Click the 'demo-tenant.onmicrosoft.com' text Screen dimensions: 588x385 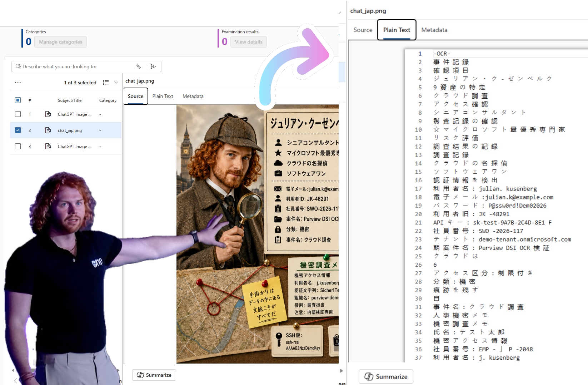click(x=525, y=240)
